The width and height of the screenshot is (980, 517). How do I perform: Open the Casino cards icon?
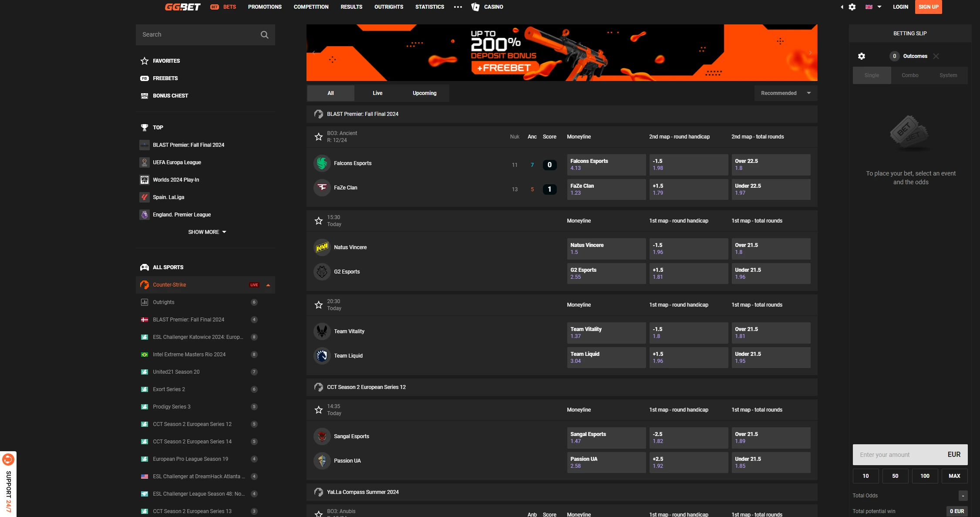pos(475,7)
